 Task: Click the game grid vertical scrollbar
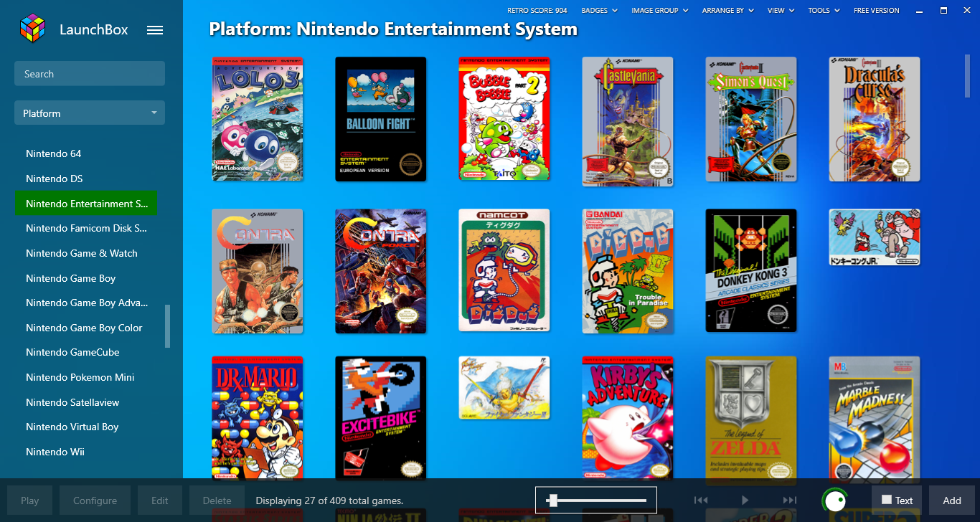[x=968, y=75]
